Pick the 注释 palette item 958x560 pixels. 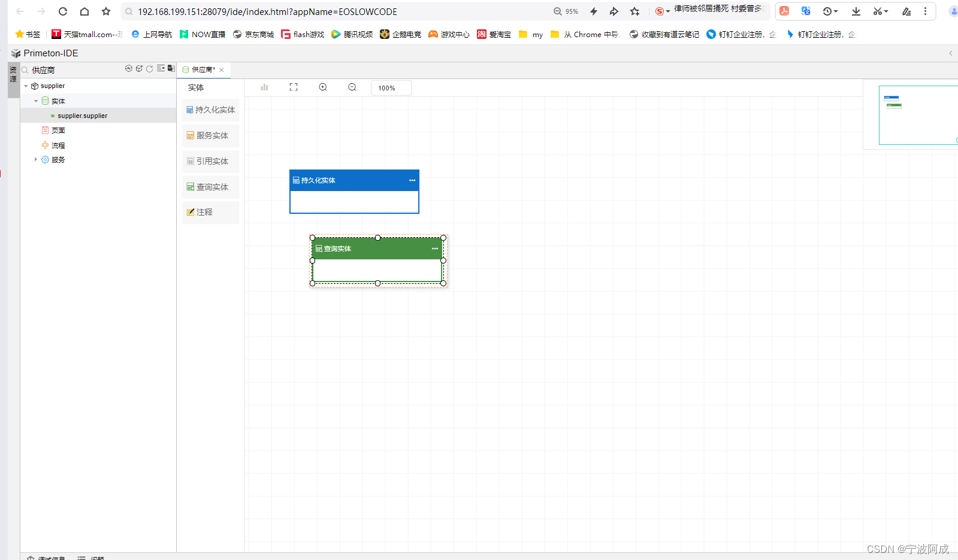[211, 213]
